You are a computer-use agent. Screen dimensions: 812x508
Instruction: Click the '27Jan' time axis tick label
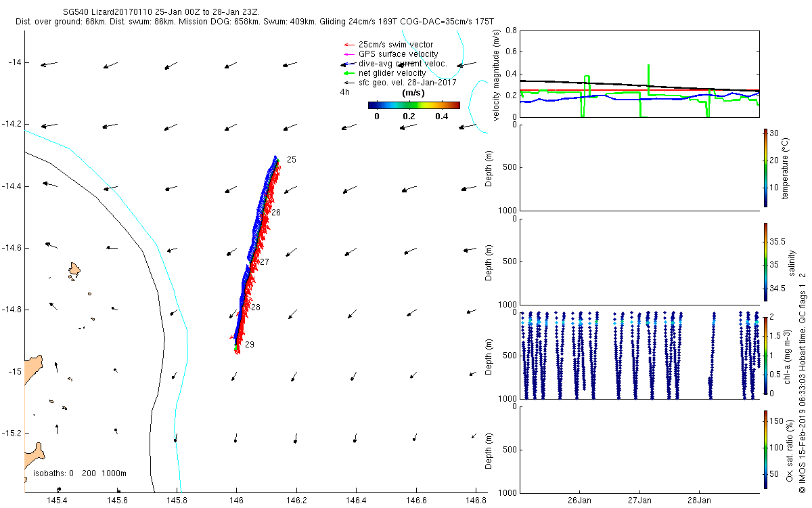(x=639, y=501)
